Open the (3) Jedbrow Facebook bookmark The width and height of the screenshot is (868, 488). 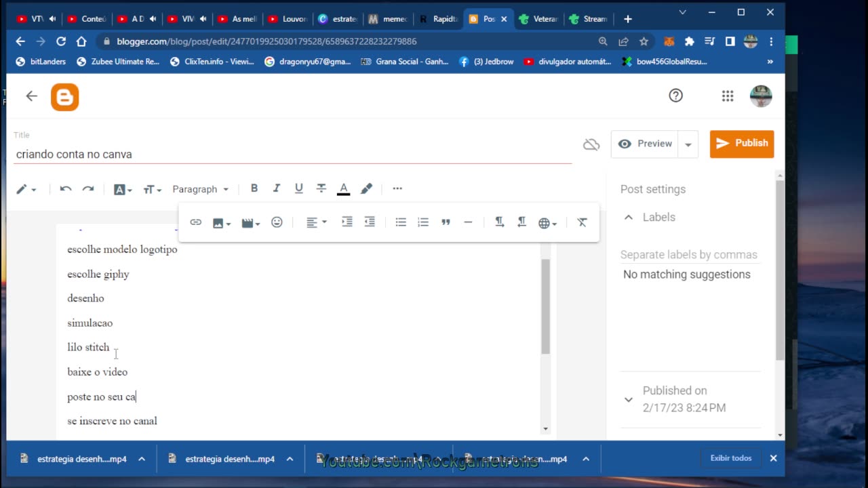487,62
